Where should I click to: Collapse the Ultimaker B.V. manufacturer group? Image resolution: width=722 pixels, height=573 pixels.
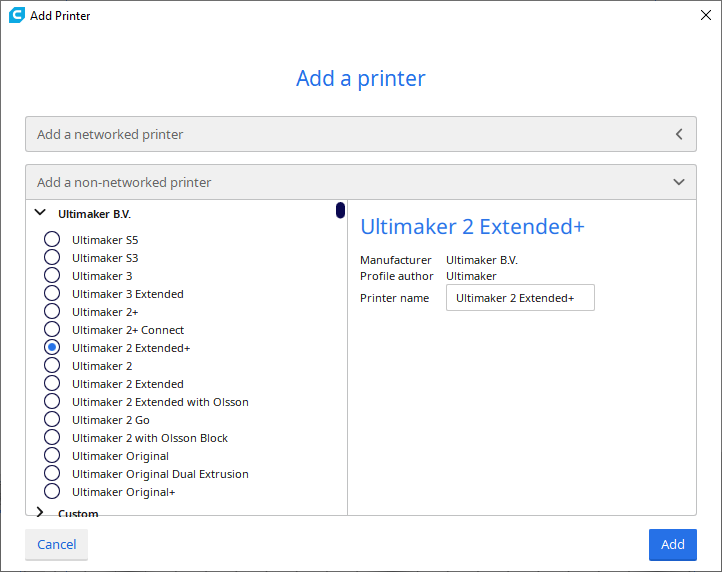point(40,213)
